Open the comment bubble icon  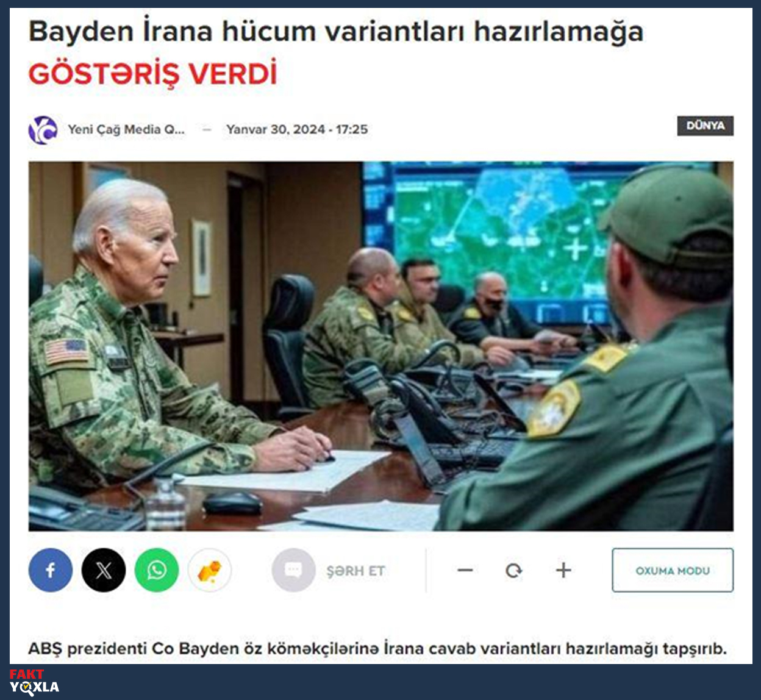(x=293, y=570)
